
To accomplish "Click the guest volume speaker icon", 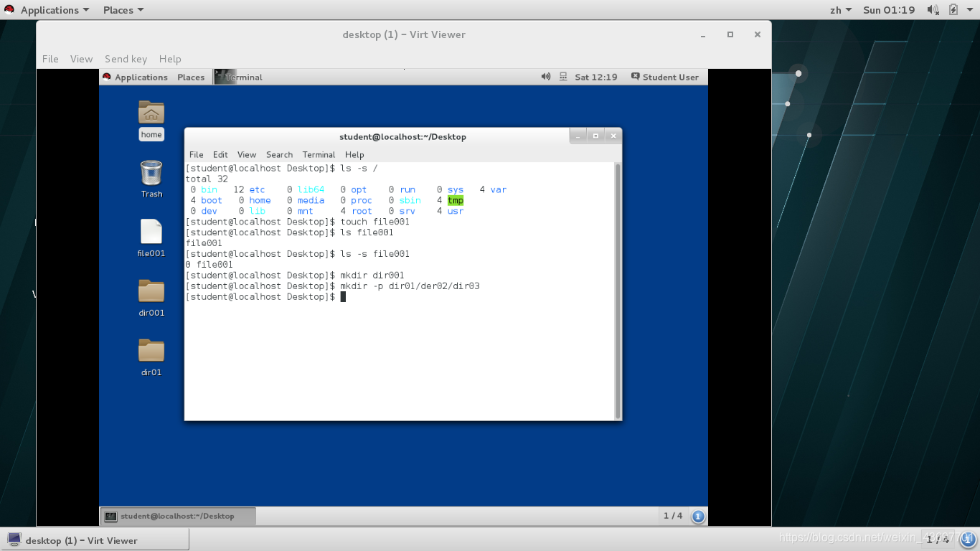I will click(546, 77).
